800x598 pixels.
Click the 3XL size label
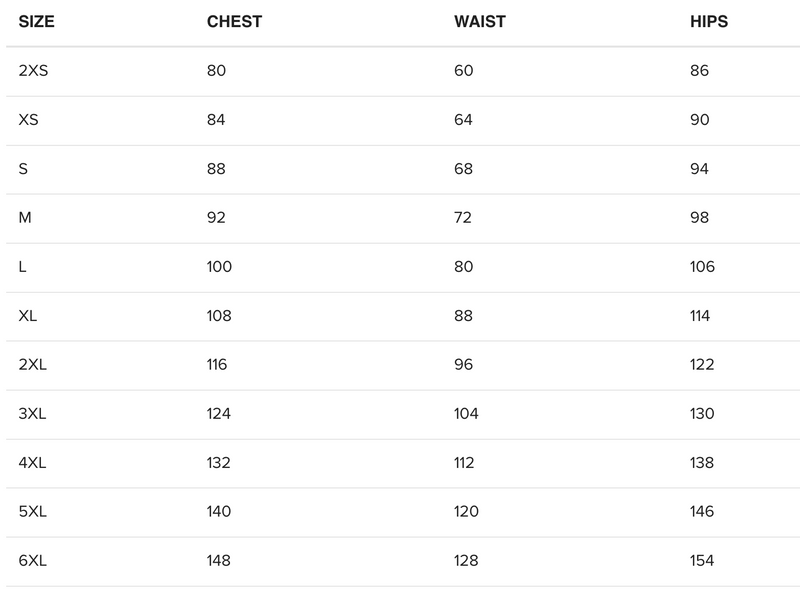point(33,414)
